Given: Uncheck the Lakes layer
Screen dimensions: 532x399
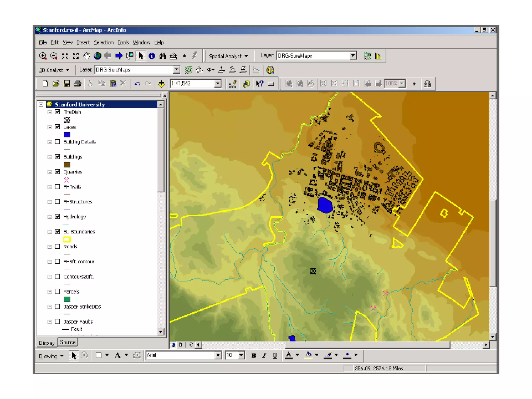Looking at the screenshot, I should point(57,127).
